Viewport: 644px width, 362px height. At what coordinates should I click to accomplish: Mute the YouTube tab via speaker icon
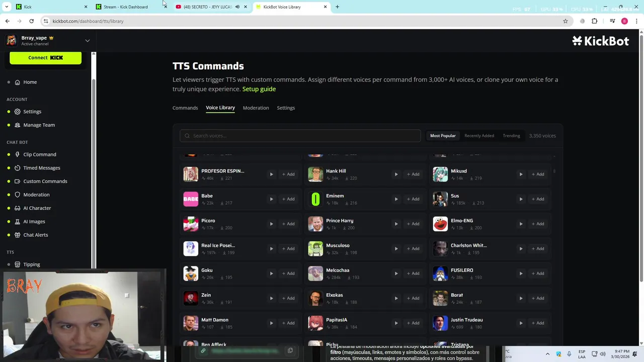pos(237,7)
